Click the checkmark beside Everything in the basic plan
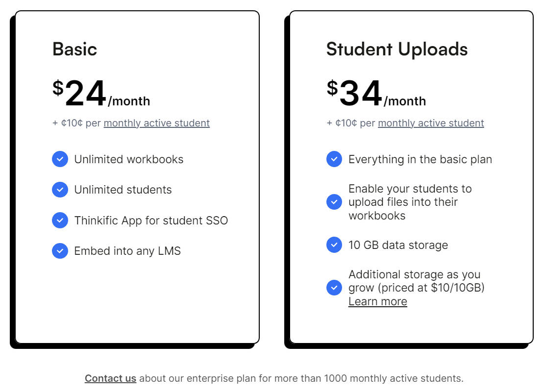 click(334, 159)
